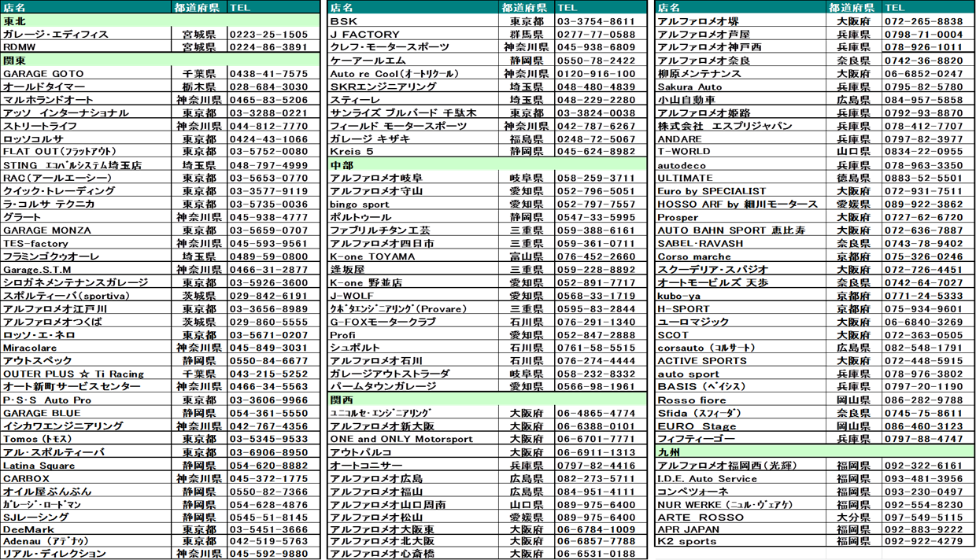Click the ロッソコルサ shop cell

[86, 139]
